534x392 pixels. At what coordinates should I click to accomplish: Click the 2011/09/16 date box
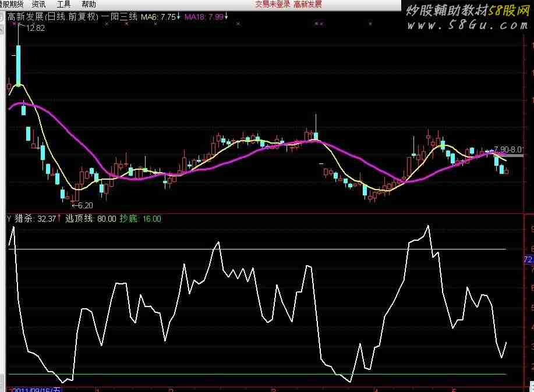point(36,389)
